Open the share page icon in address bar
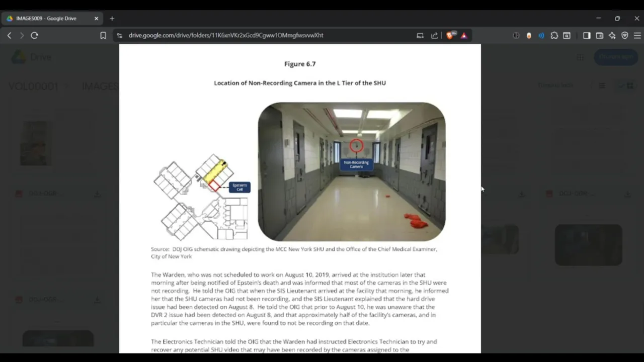The width and height of the screenshot is (644, 362). pyautogui.click(x=435, y=35)
